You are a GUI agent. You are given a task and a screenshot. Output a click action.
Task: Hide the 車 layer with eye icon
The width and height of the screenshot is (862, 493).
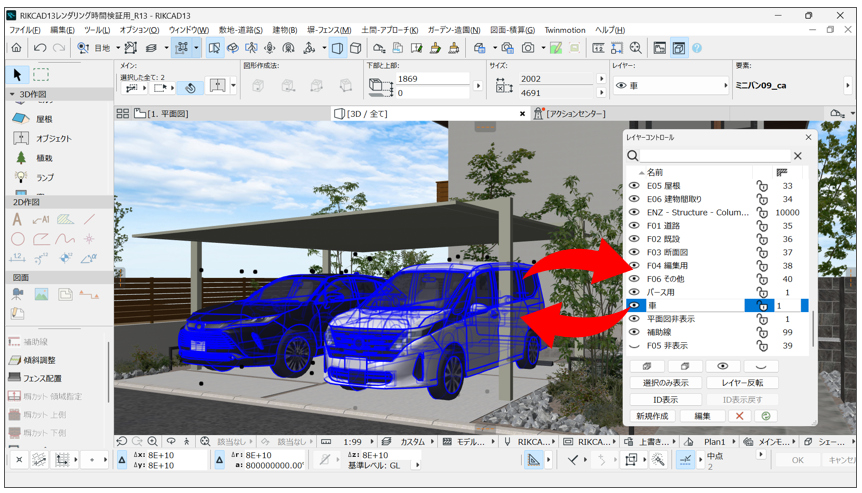click(x=634, y=306)
